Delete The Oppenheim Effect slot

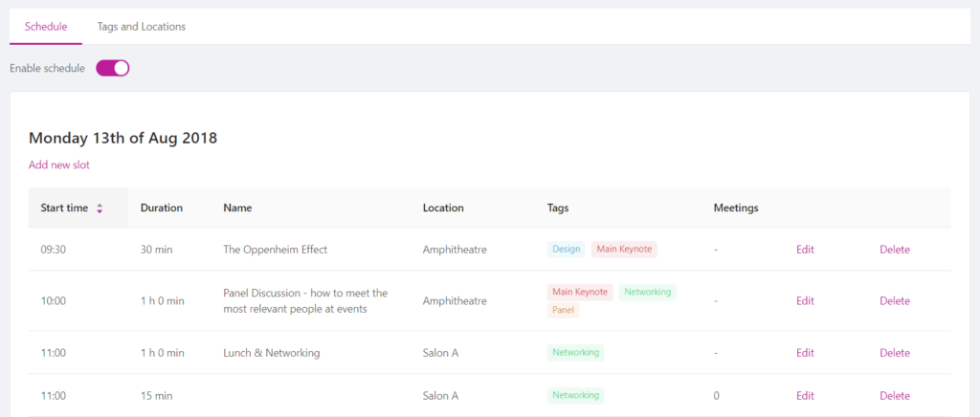coord(895,249)
